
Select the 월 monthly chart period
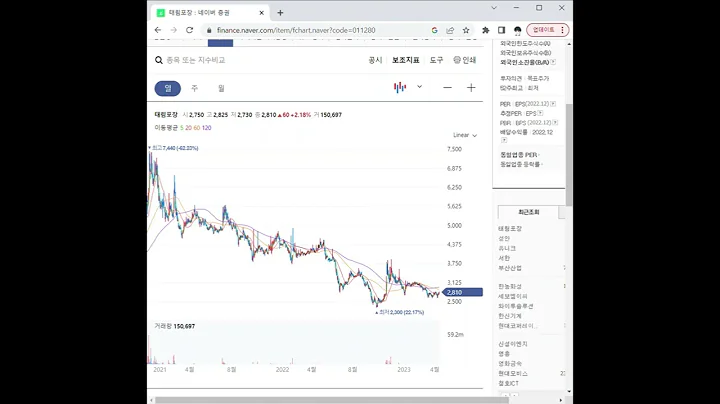pyautogui.click(x=221, y=88)
